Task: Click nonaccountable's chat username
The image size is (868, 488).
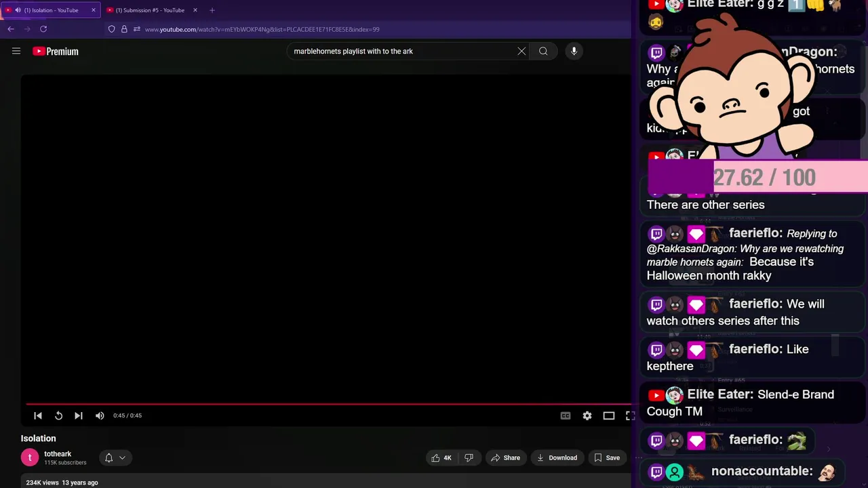Action: [x=762, y=471]
